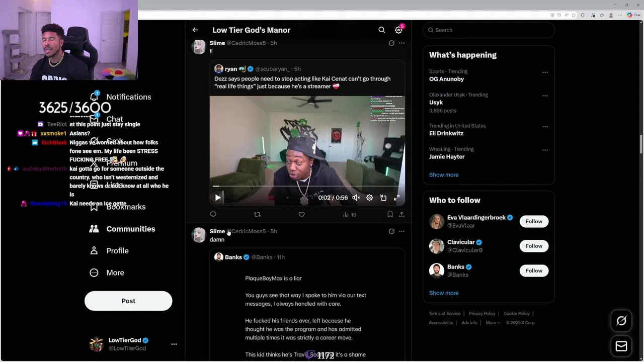This screenshot has width=644, height=362.
Task: Open the Terms of Service link
Action: [x=445, y=314]
